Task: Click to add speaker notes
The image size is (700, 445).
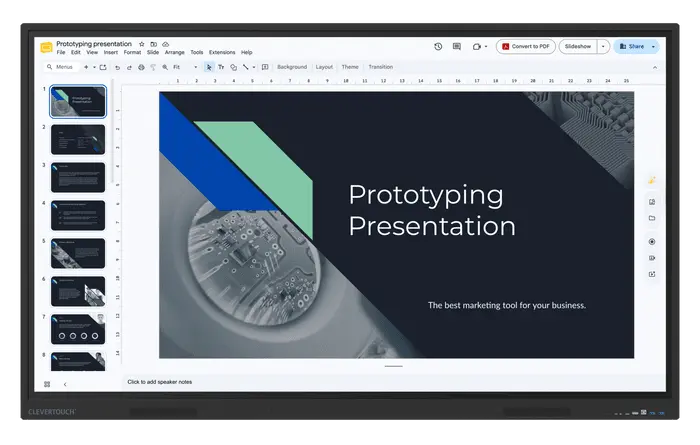Action: click(159, 382)
